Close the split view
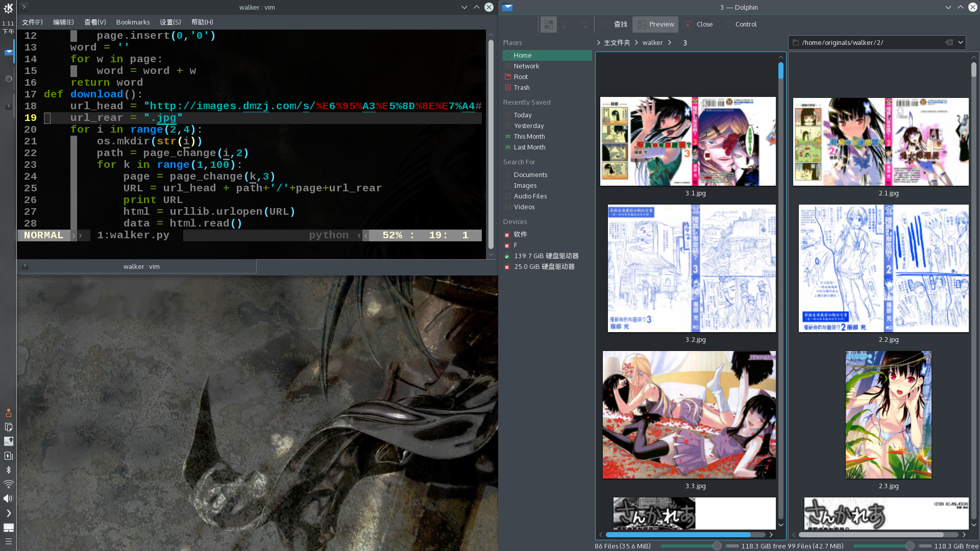980x551 pixels. pyautogui.click(x=698, y=24)
